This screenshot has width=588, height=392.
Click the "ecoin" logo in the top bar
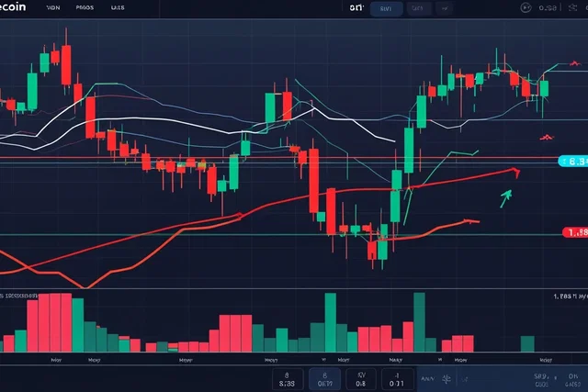(13, 6)
